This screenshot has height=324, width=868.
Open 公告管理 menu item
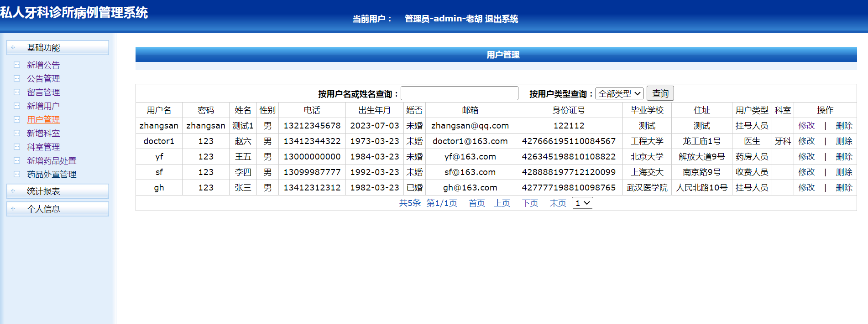[x=43, y=78]
